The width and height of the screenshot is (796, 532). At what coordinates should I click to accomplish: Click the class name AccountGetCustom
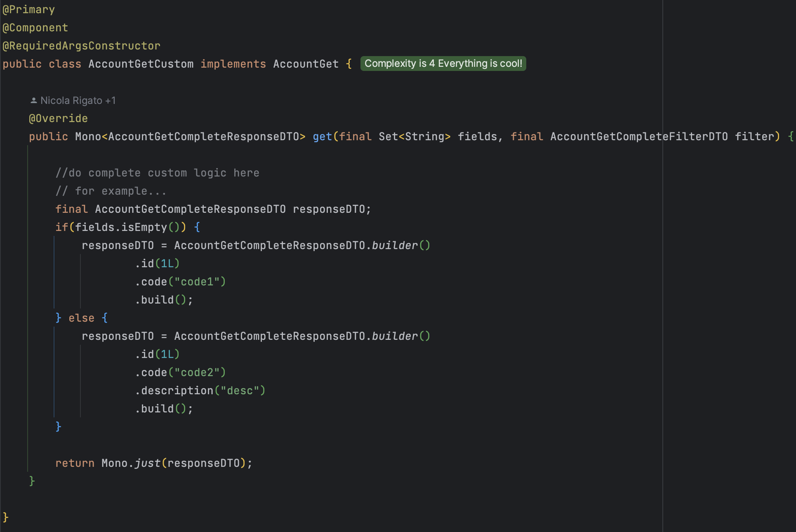point(141,64)
